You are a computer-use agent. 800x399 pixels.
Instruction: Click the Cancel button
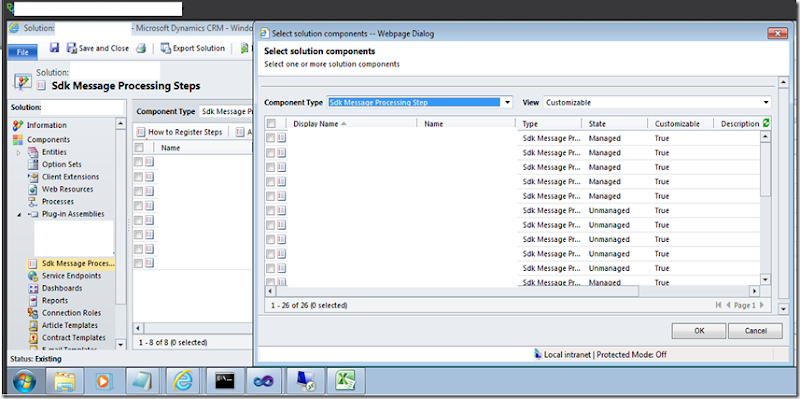pos(756,331)
